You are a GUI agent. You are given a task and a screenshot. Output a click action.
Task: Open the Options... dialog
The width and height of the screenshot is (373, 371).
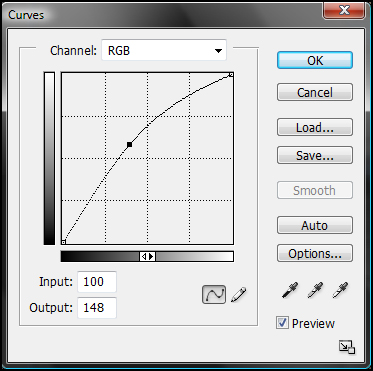pos(315,253)
